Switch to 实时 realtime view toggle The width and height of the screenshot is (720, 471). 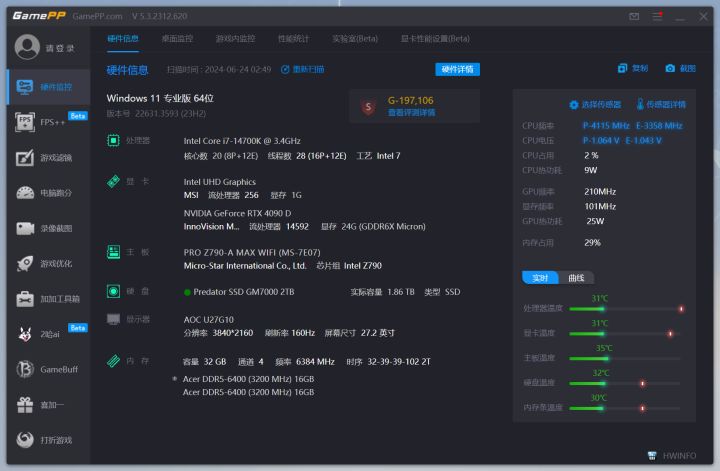540,278
